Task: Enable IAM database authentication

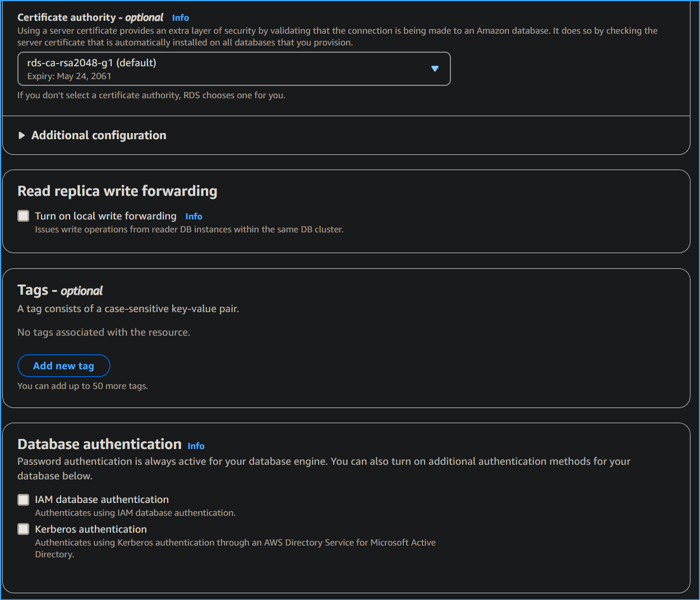Action: [23, 499]
